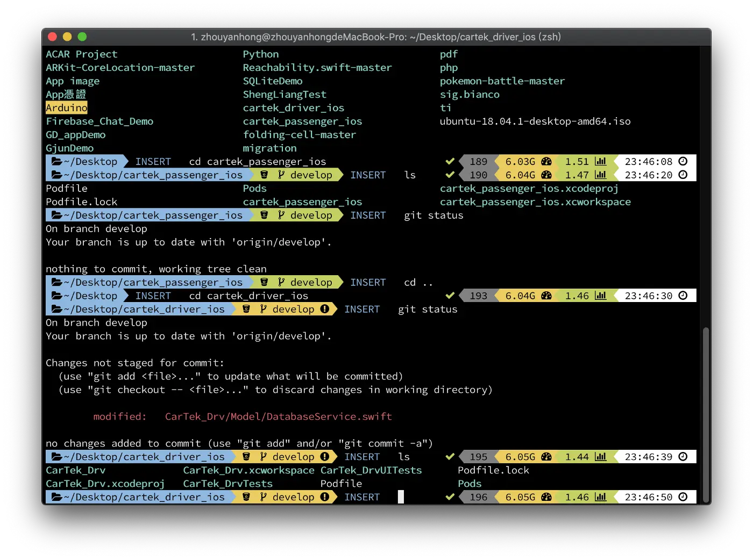Click the 'ACAR Project' directory entry

coord(82,54)
